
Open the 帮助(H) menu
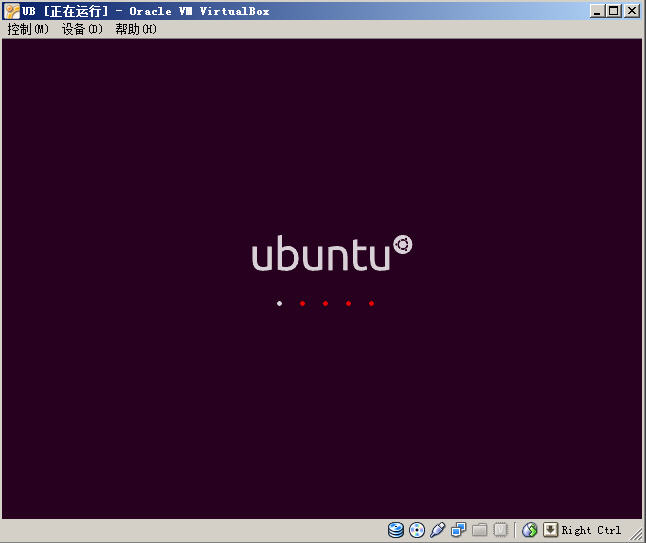136,29
